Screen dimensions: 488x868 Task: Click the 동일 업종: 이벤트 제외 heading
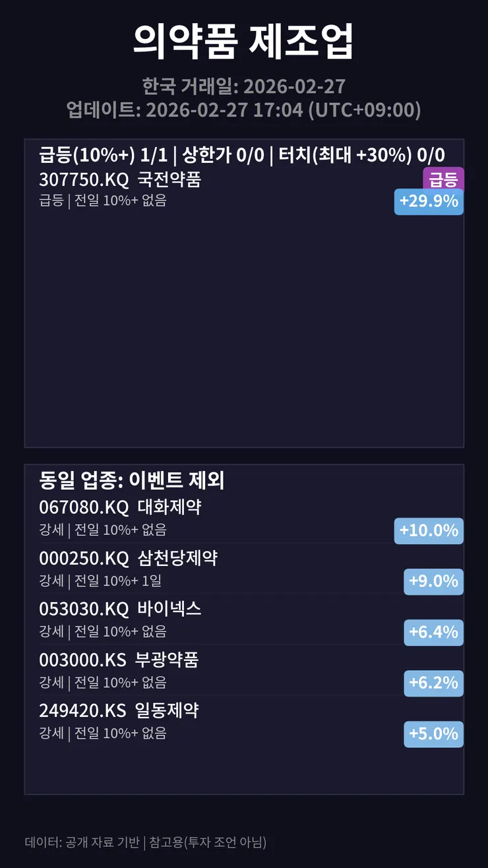132,481
